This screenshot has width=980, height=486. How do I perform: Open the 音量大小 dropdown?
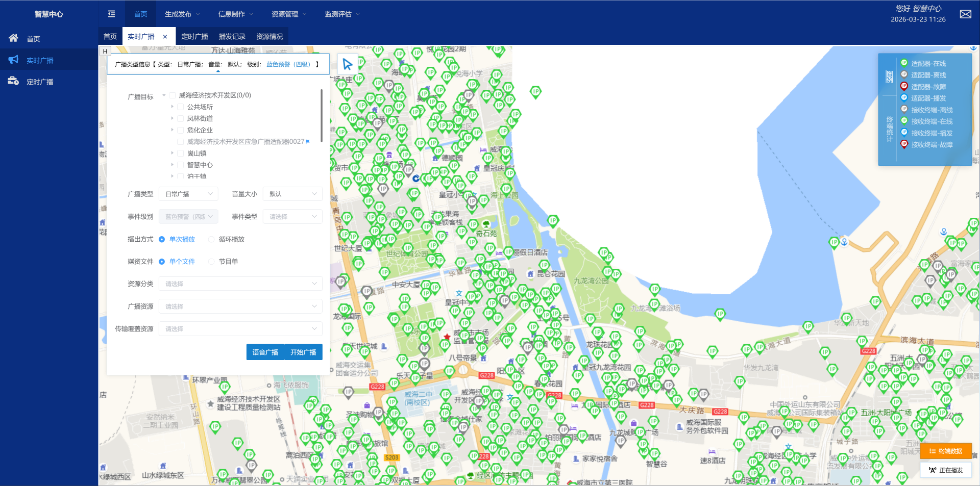point(292,194)
